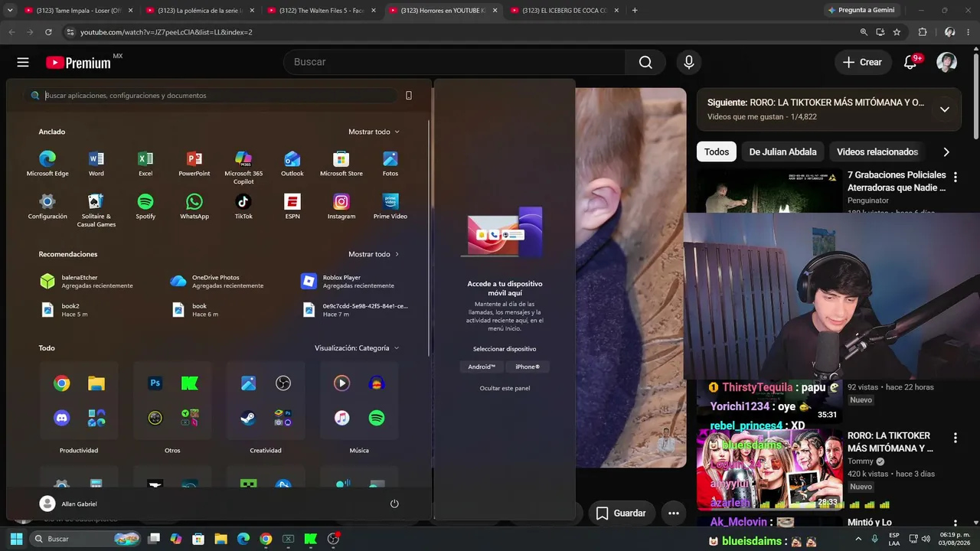Show more filter chips with the arrow

pos(946,152)
